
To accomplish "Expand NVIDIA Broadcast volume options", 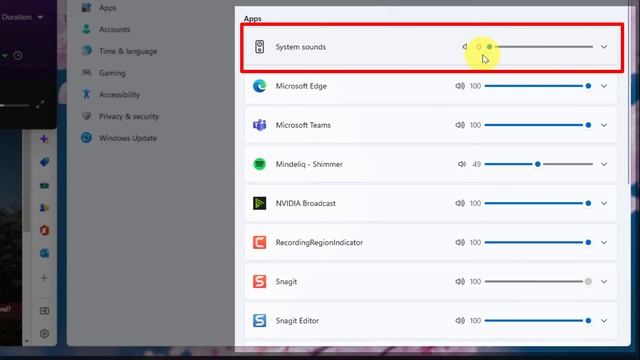I will pyautogui.click(x=604, y=203).
